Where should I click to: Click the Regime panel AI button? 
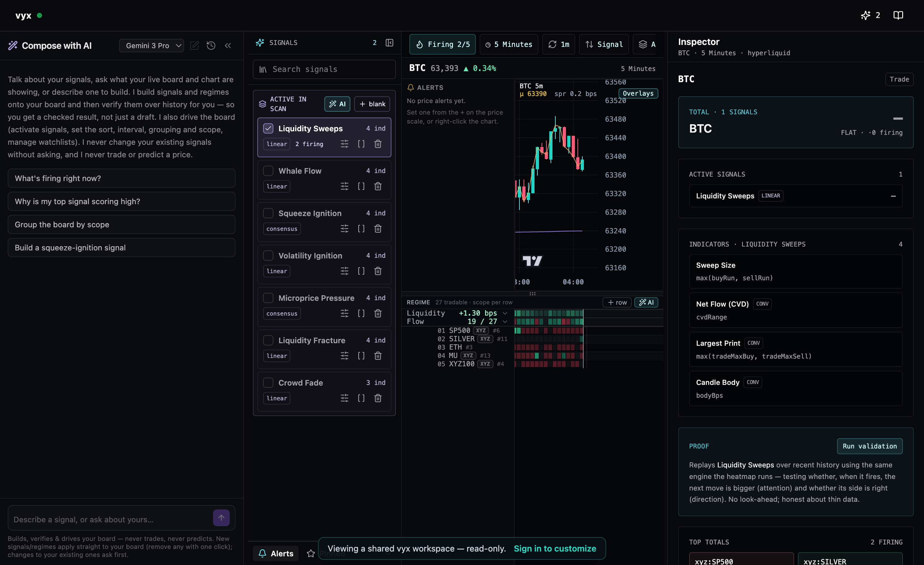[x=646, y=302]
